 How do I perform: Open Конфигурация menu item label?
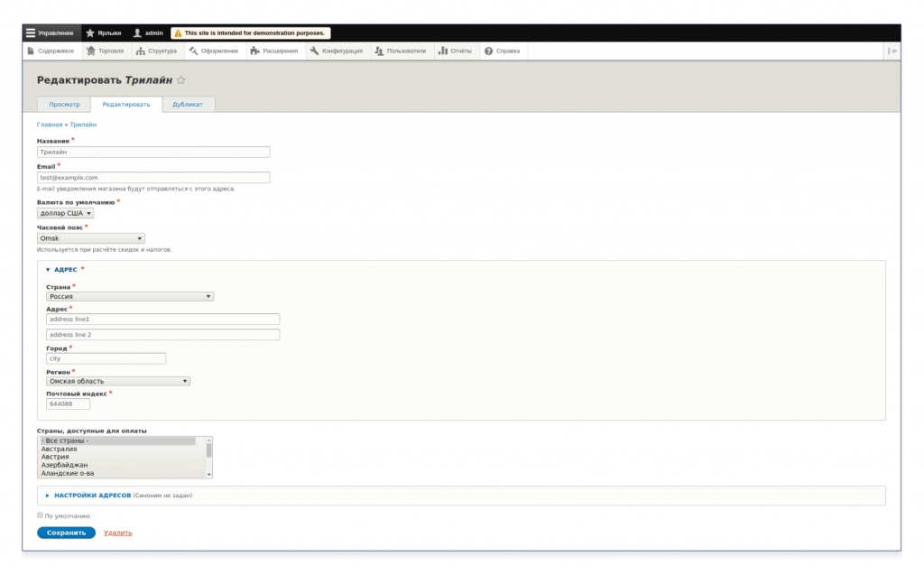342,51
